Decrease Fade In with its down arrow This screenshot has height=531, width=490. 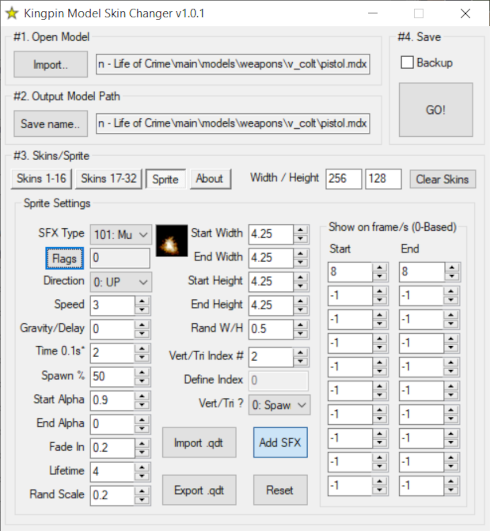point(142,452)
